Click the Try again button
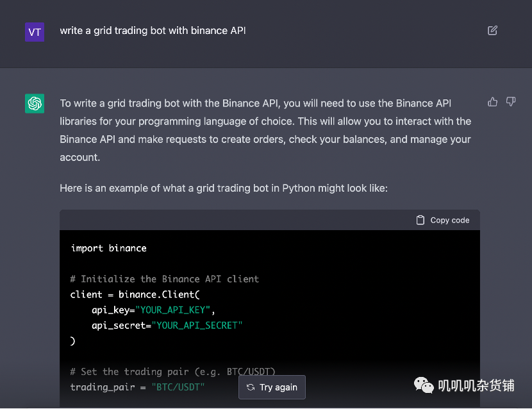The width and height of the screenshot is (532, 409). 272,387
